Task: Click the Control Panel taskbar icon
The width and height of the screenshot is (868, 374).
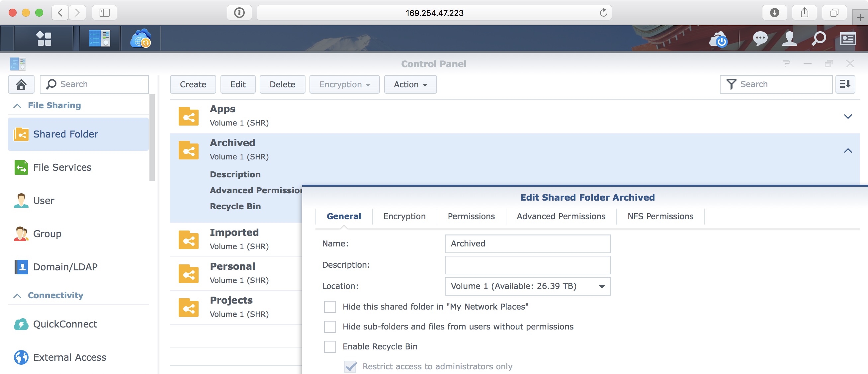Action: click(x=99, y=39)
